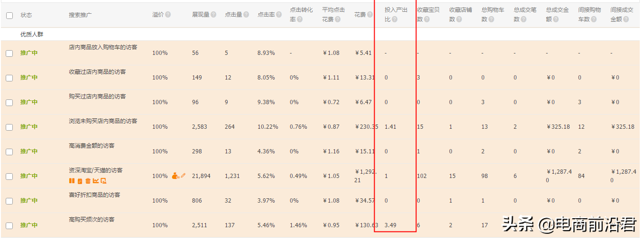Viewport: 644px width, 240px height.
Task: Click the 搜索推广 column header
Action: [80, 15]
